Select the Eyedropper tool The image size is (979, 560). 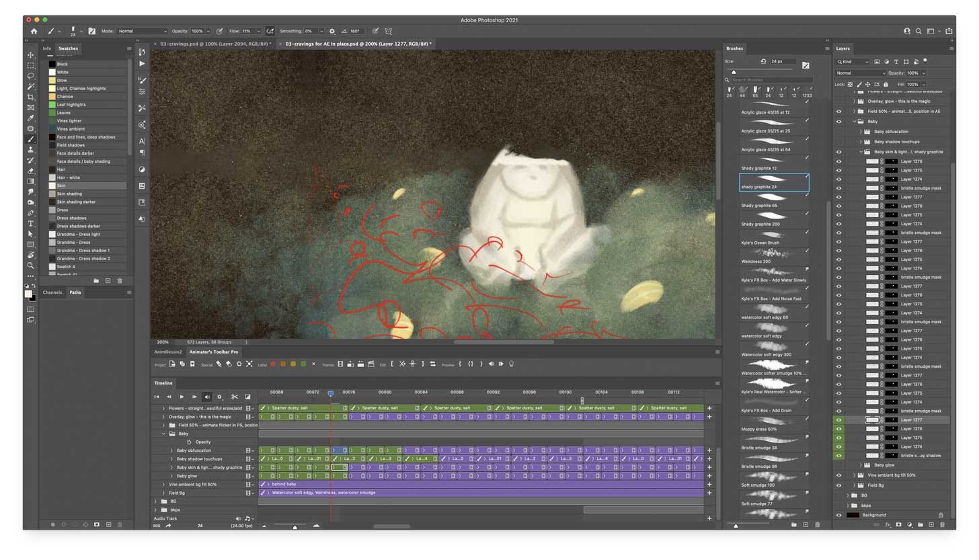(x=30, y=118)
